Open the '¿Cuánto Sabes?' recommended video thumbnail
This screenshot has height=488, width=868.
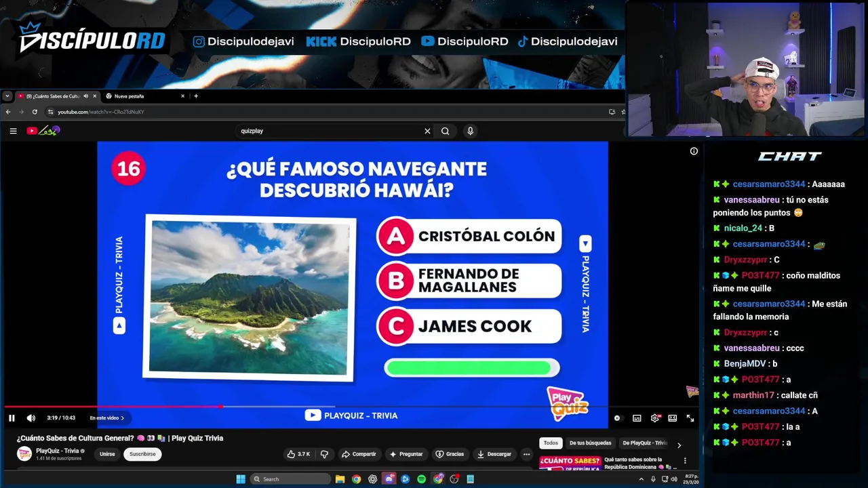click(x=570, y=464)
